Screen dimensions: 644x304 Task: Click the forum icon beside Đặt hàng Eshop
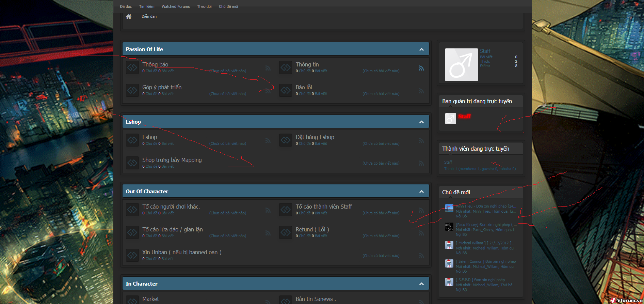[285, 140]
